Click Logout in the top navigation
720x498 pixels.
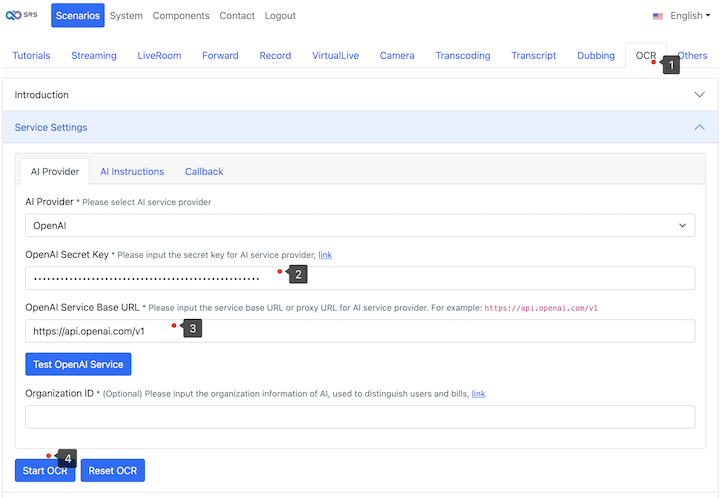click(280, 16)
